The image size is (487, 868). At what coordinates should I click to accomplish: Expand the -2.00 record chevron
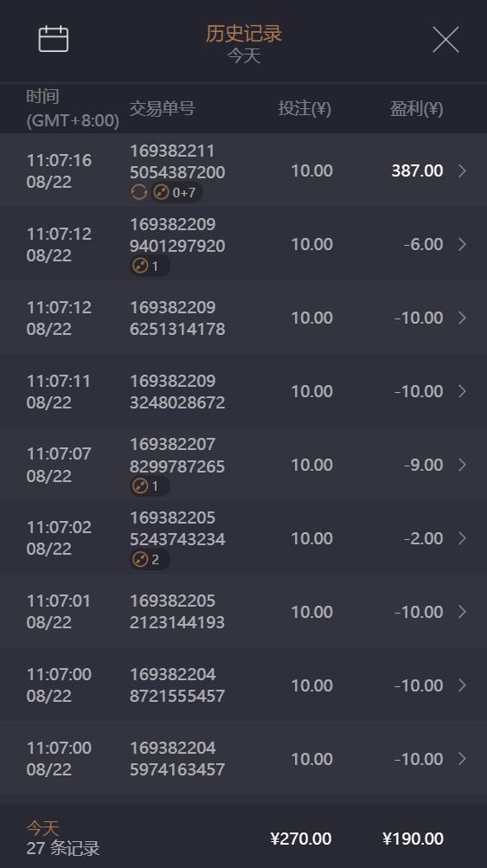click(462, 538)
